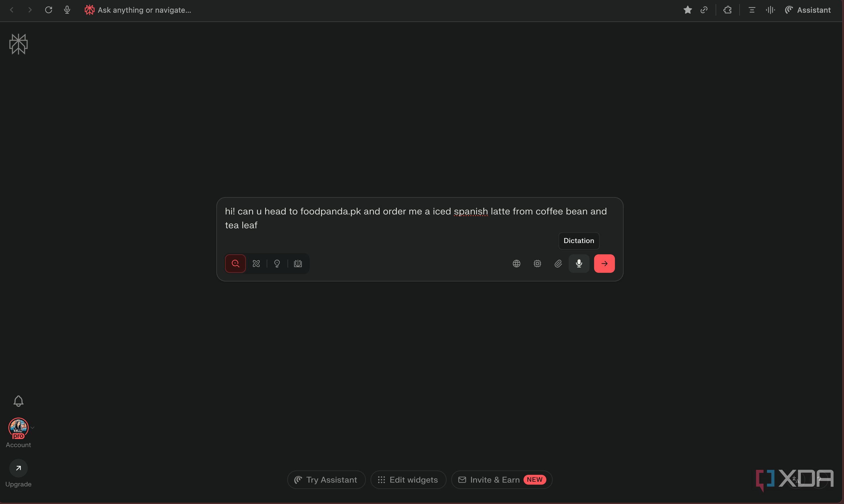Switch to the mode beside Search
This screenshot has height=504, width=844.
click(x=256, y=263)
